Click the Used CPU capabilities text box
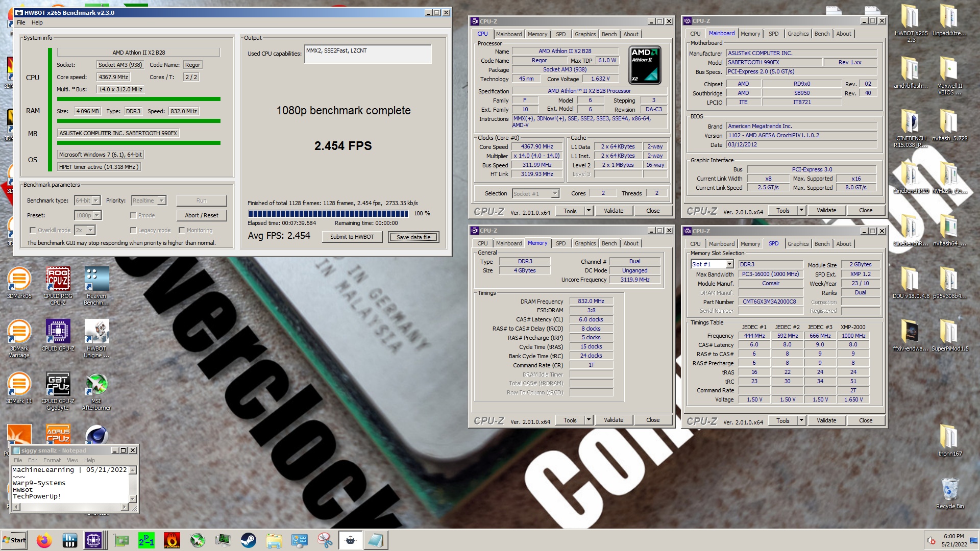The height and width of the screenshot is (551, 980). click(x=368, y=54)
